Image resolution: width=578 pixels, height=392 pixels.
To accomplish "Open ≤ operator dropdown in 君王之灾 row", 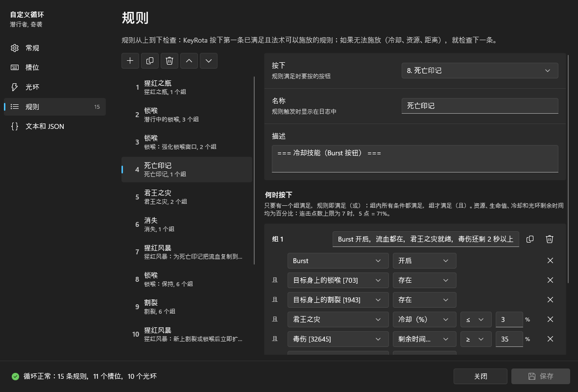I will click(476, 319).
